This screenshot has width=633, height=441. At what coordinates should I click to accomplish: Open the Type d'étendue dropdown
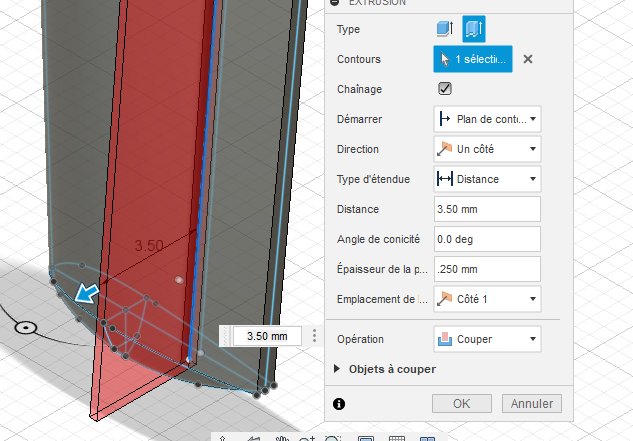487,179
